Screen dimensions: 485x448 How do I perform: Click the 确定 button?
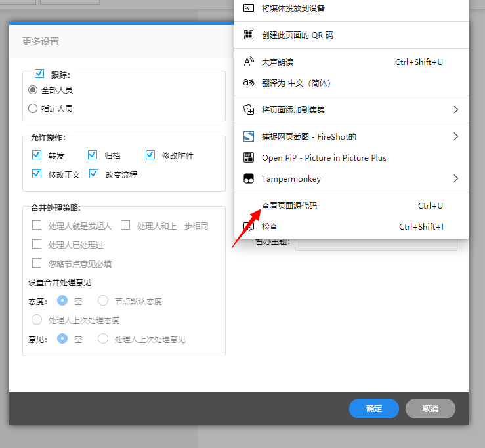pos(374,409)
